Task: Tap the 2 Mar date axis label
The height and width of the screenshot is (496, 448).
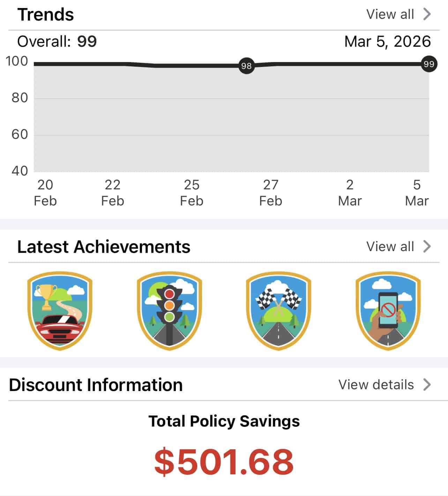Action: coord(350,193)
